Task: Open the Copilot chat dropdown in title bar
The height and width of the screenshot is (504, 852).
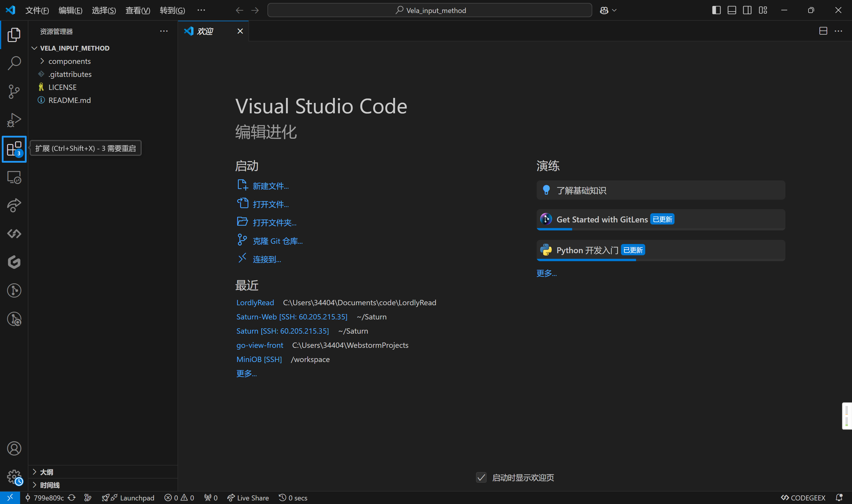Action: [614, 10]
